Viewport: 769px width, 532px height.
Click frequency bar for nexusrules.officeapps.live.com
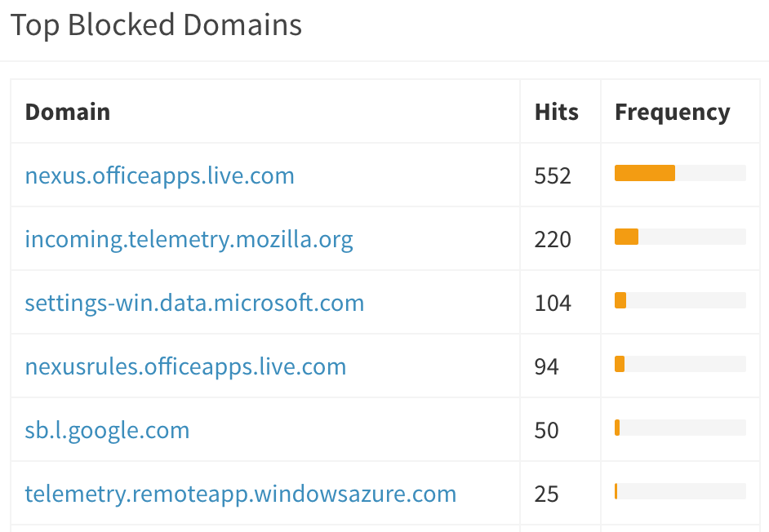[x=679, y=364]
